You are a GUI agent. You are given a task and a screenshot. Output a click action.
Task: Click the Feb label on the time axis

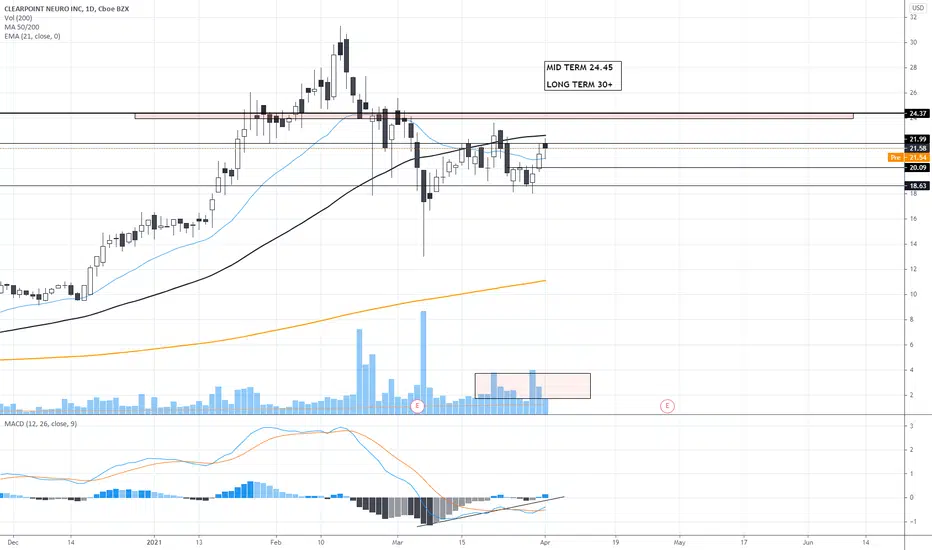click(x=275, y=542)
